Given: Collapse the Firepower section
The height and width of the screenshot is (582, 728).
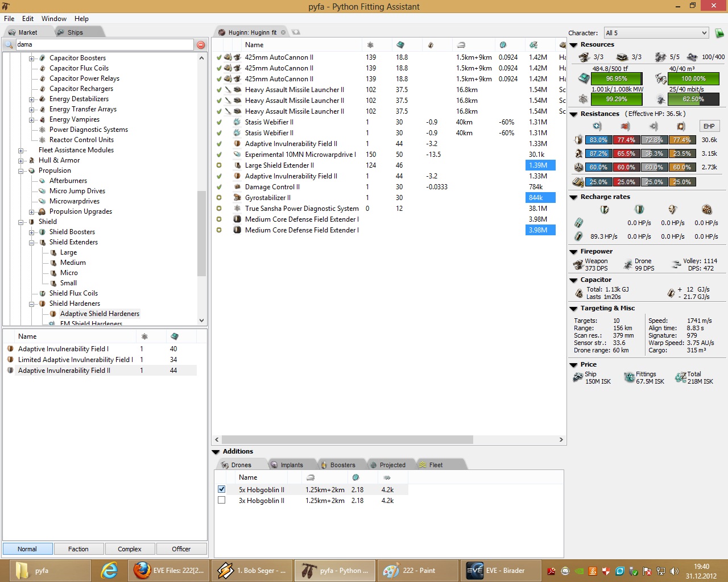Looking at the screenshot, I should [x=573, y=252].
